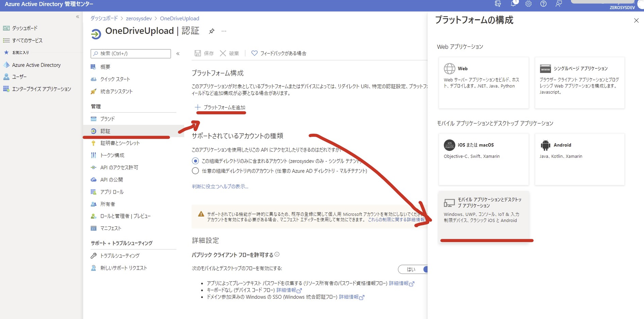Open すべてのサービス list
The image size is (644, 319).
coord(23,41)
